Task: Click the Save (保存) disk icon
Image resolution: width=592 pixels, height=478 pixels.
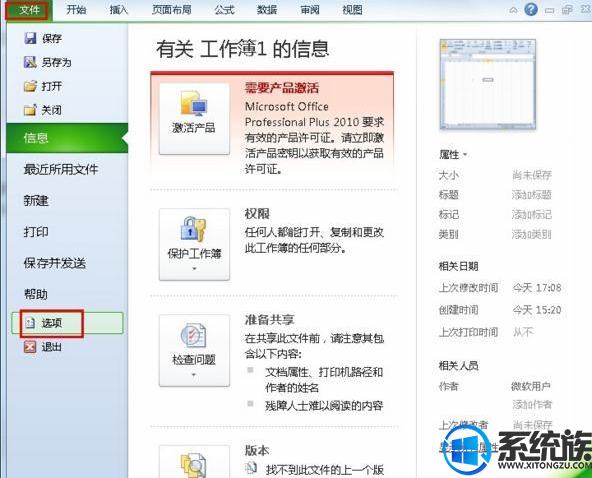Action: tap(30, 38)
